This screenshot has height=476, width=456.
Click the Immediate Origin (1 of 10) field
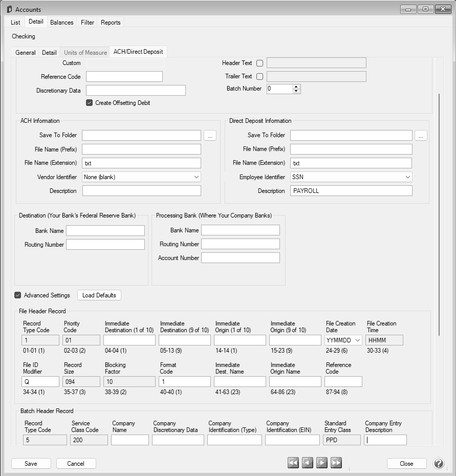[240, 340]
